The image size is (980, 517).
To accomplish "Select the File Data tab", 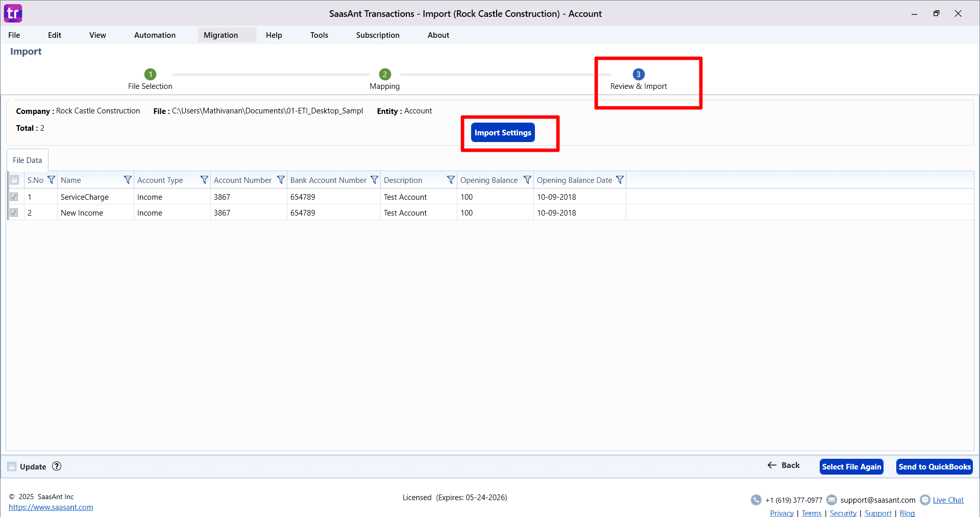I will click(x=28, y=160).
